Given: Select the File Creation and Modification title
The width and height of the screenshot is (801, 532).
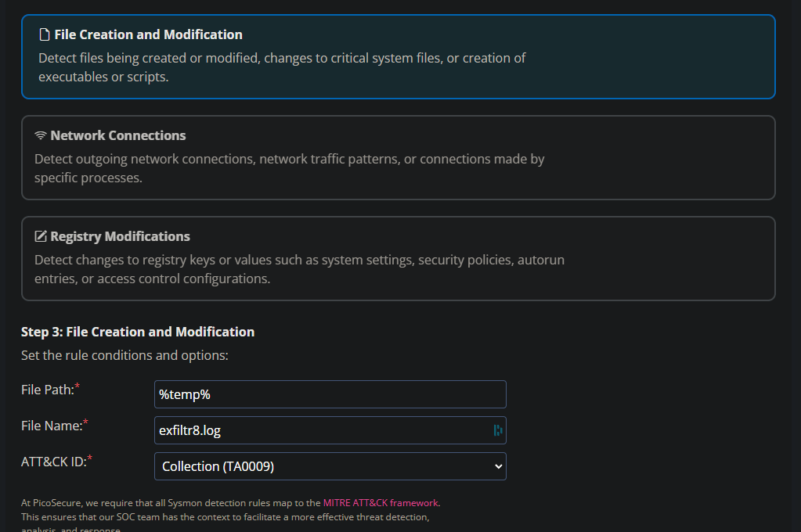Looking at the screenshot, I should pos(148,34).
